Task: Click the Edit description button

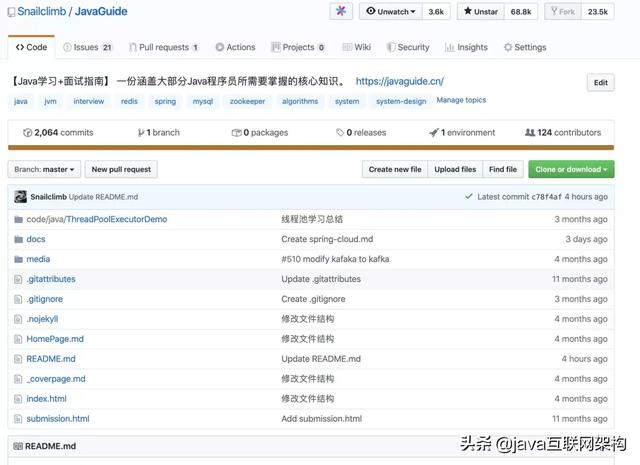Action: (600, 82)
